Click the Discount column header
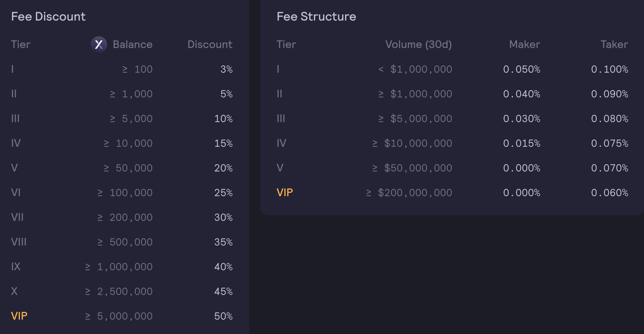The width and height of the screenshot is (644, 334). (x=210, y=45)
